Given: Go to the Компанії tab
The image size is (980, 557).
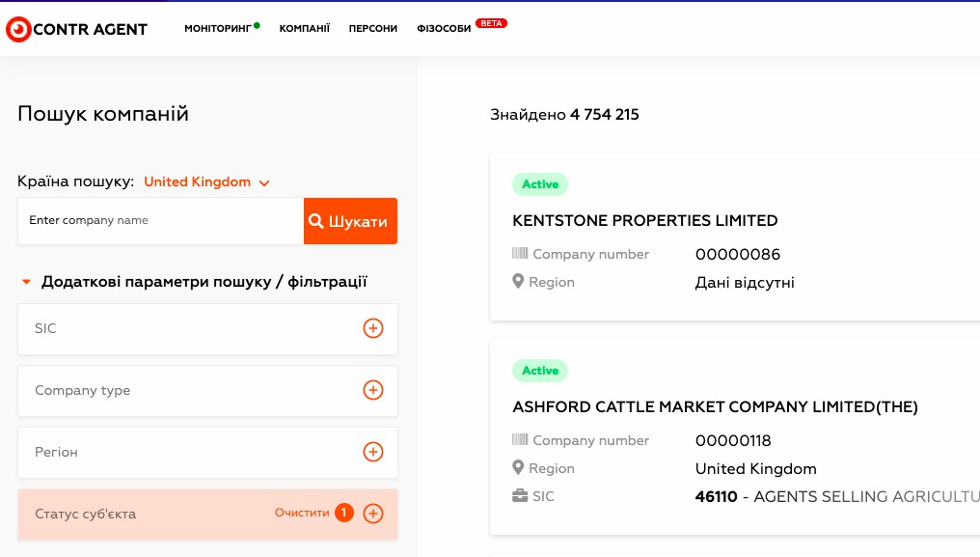Looking at the screenshot, I should tap(305, 28).
